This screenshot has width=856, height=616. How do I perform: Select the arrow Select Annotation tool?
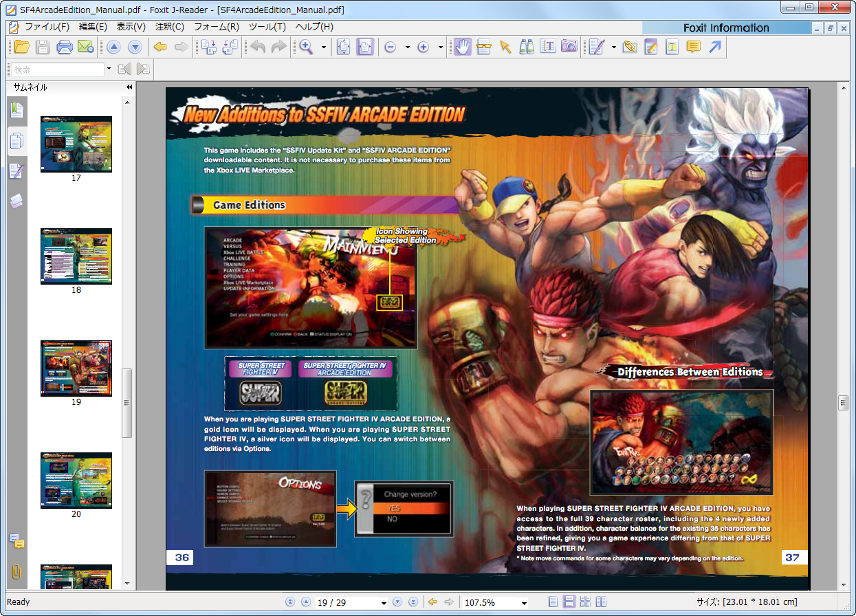[505, 47]
